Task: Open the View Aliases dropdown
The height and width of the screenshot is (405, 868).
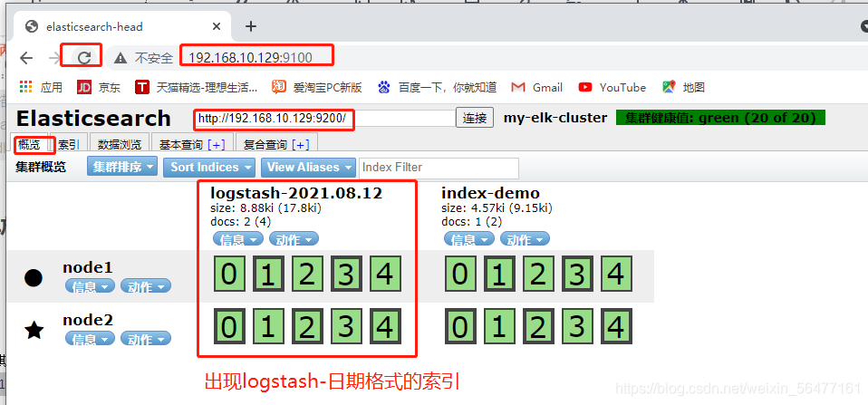Action: [308, 167]
